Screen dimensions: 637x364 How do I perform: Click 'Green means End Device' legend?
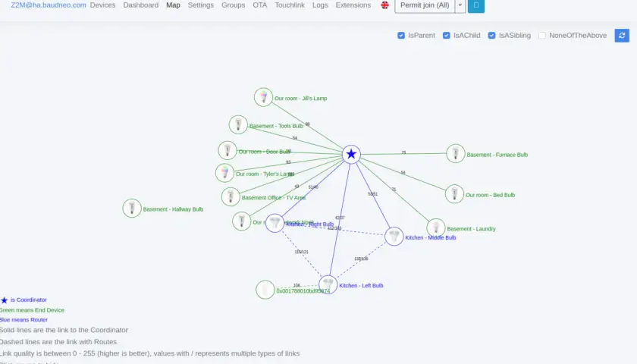[x=32, y=310]
